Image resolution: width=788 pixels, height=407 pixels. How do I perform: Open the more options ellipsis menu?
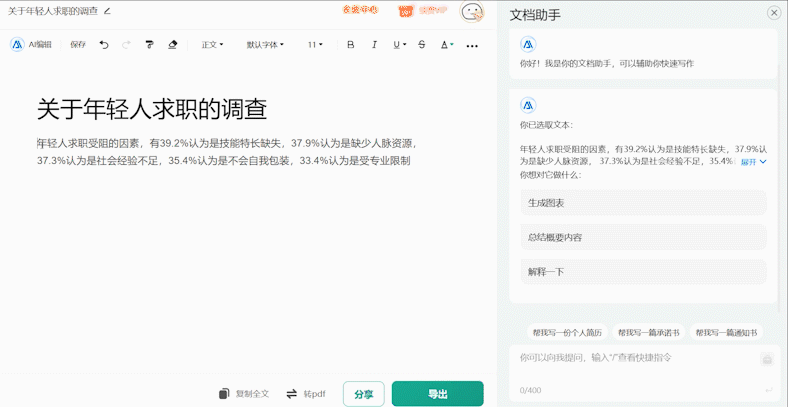(x=472, y=45)
